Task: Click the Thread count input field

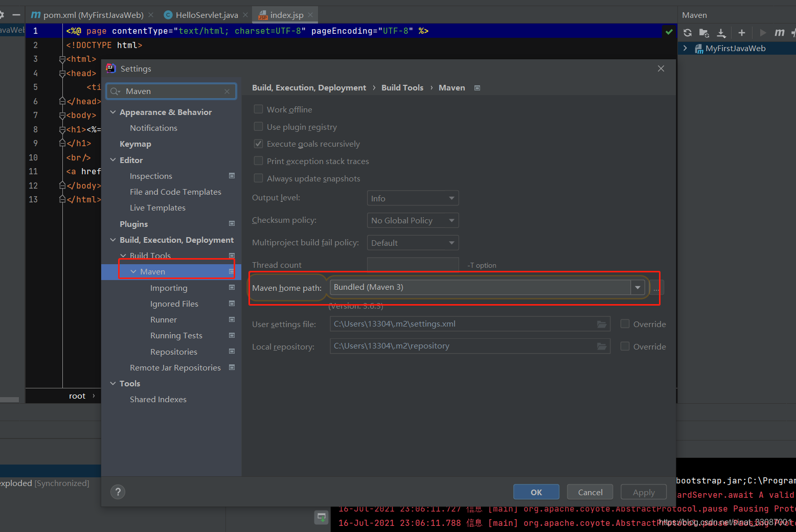Action: pos(413,265)
